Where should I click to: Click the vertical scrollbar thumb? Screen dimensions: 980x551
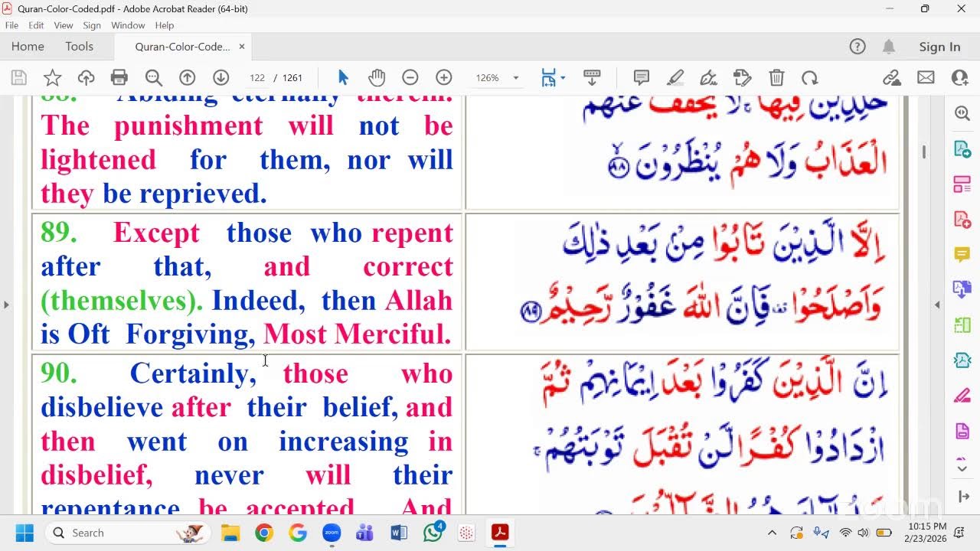click(x=923, y=152)
